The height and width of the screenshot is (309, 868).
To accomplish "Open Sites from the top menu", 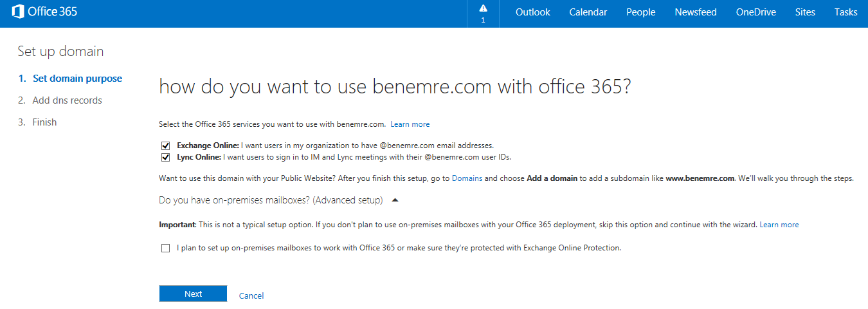I will (x=805, y=12).
